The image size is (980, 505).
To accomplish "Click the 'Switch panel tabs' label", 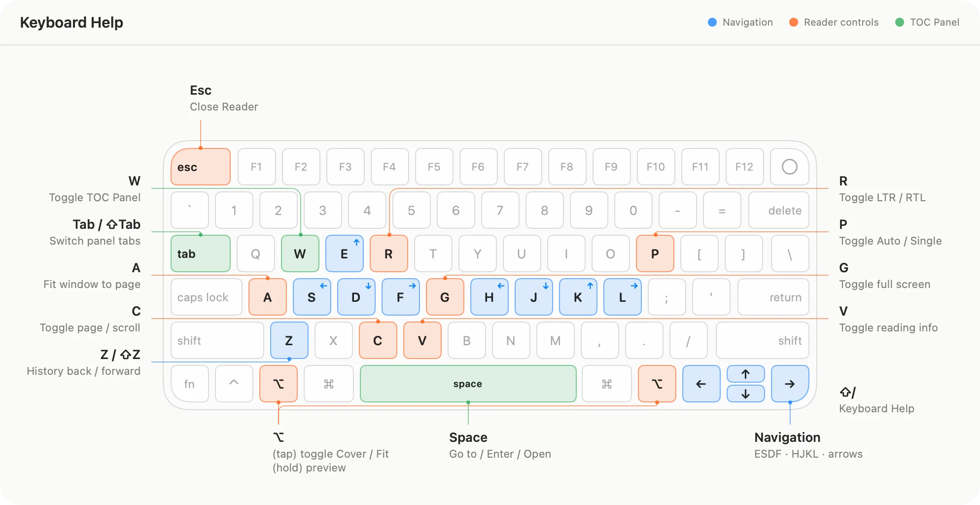I will (x=95, y=241).
